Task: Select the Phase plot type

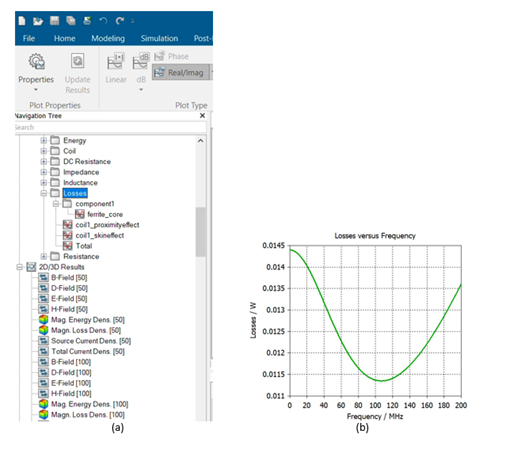Action: coord(172,56)
